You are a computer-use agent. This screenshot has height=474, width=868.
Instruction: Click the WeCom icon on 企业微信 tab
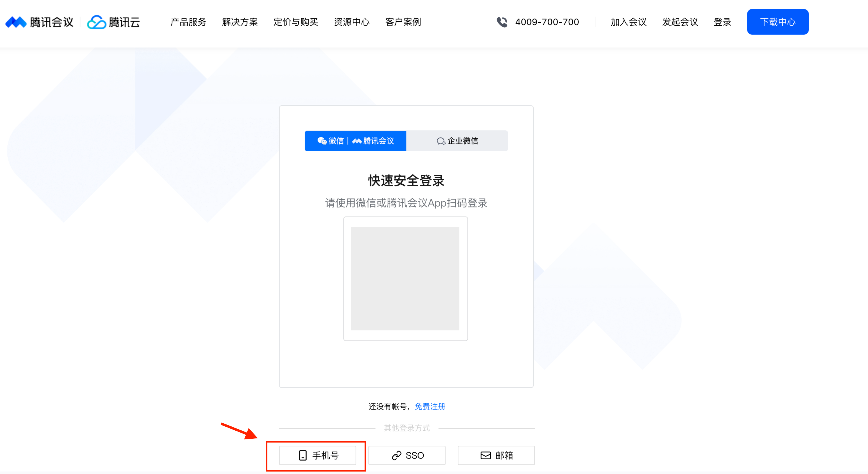[x=441, y=141]
